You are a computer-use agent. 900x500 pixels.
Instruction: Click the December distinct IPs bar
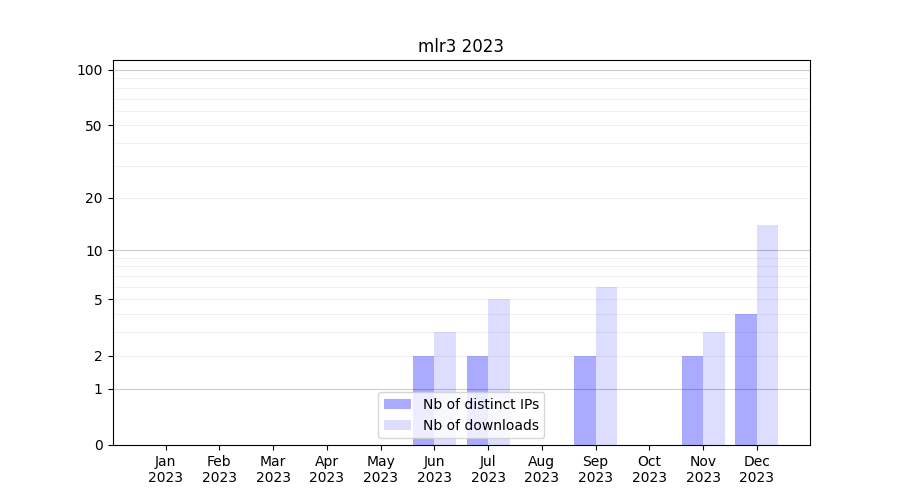pyautogui.click(x=746, y=379)
